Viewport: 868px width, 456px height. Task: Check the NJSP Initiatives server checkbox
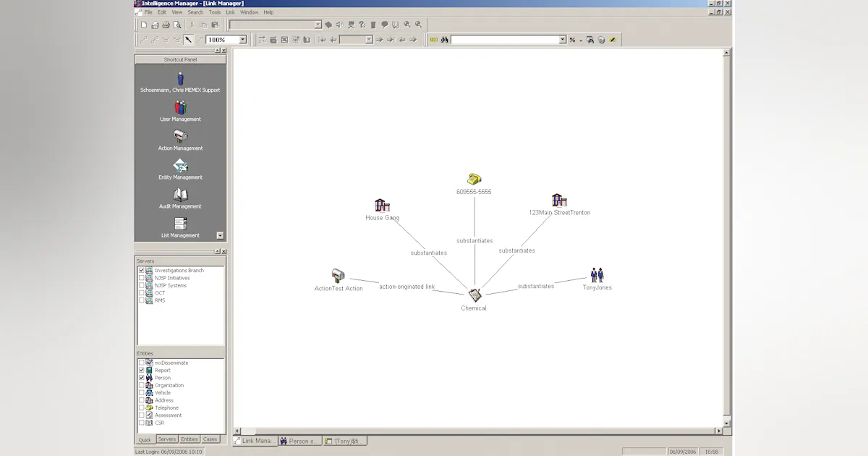click(x=142, y=278)
